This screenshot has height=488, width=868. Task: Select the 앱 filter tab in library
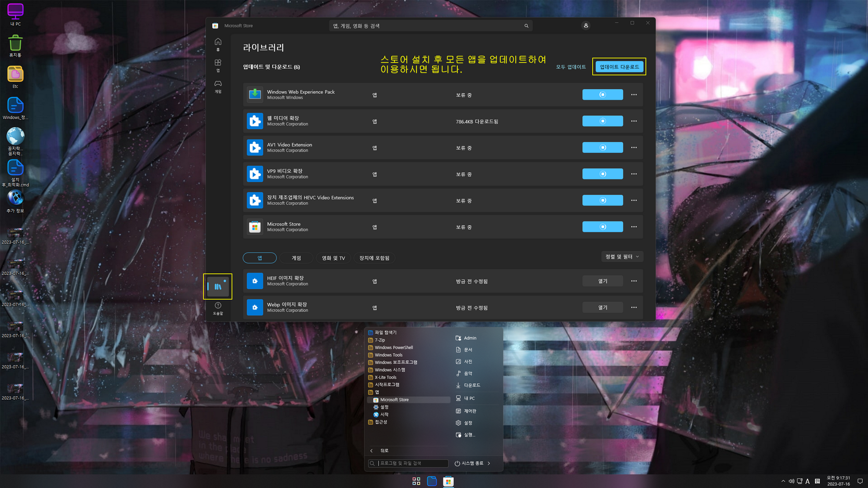260,258
